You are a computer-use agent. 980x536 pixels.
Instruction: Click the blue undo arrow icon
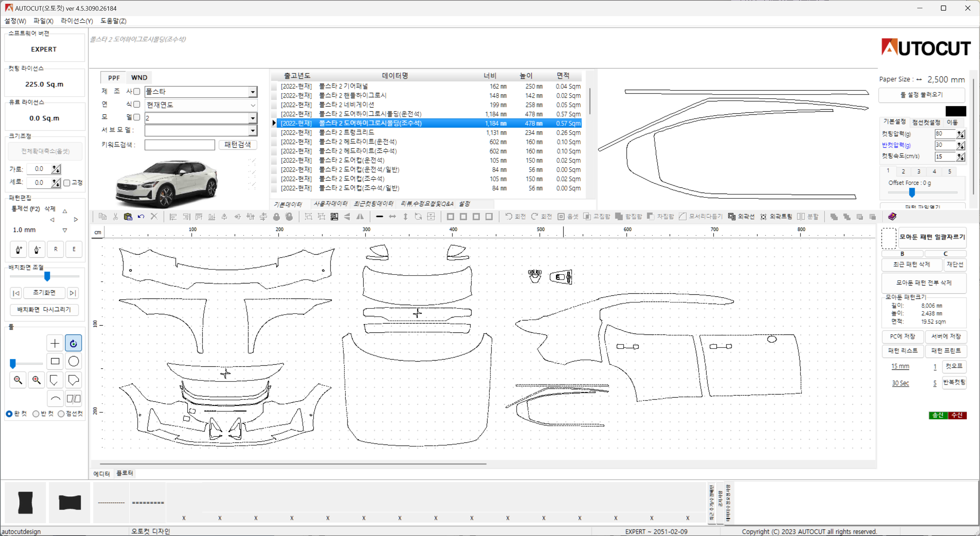(141, 217)
